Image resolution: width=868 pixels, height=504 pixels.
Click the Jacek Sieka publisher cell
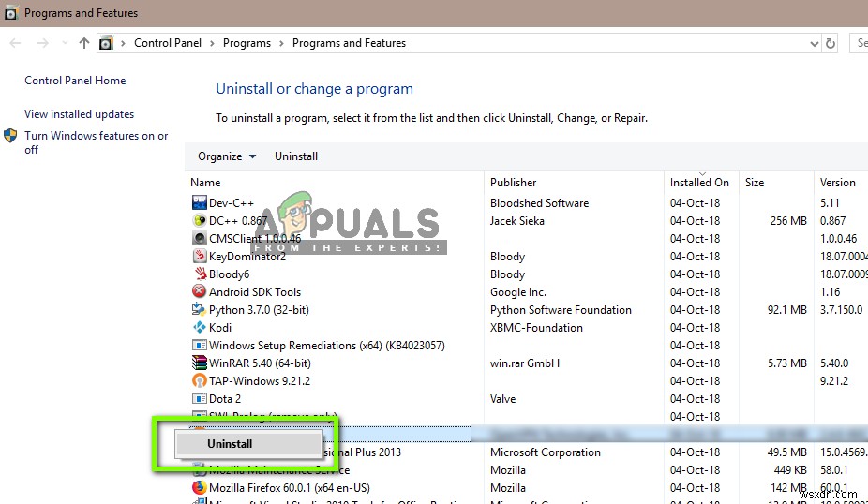517,221
